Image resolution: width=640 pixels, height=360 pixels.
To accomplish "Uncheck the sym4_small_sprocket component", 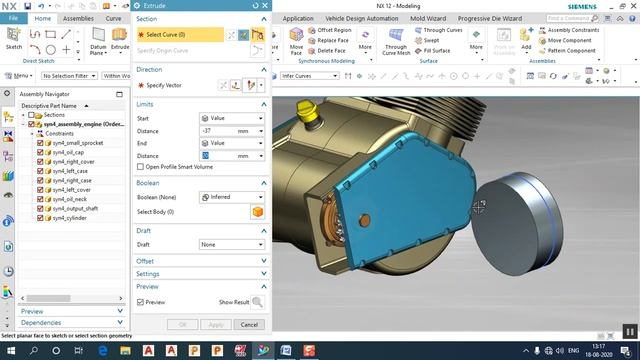I will click(40, 143).
